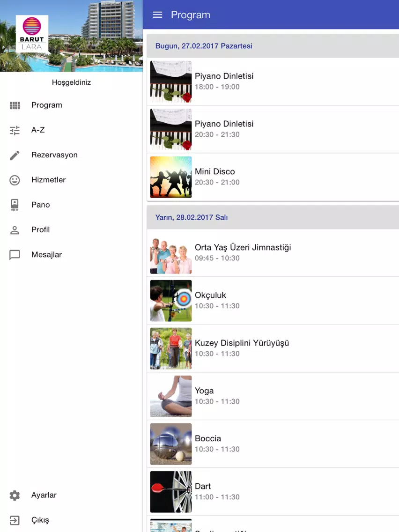The image size is (399, 532).
Task: Open Ayarlar settings label
Action: pos(44,495)
